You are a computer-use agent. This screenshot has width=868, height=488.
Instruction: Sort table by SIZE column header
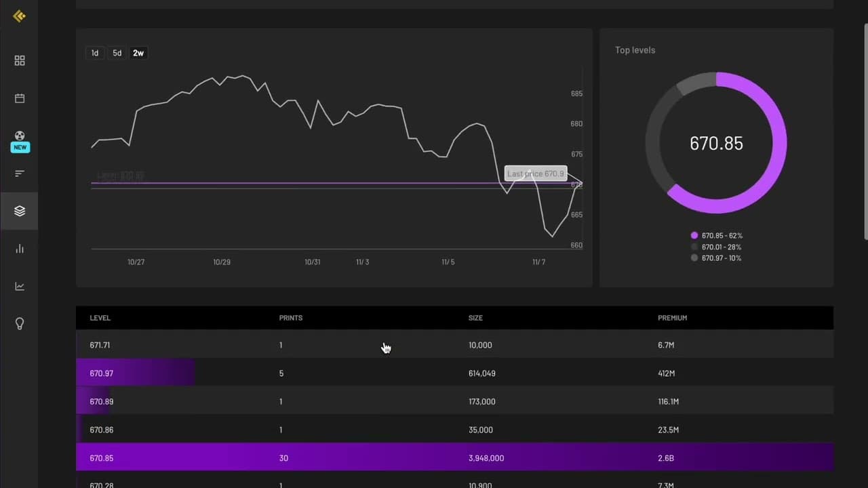(475, 318)
